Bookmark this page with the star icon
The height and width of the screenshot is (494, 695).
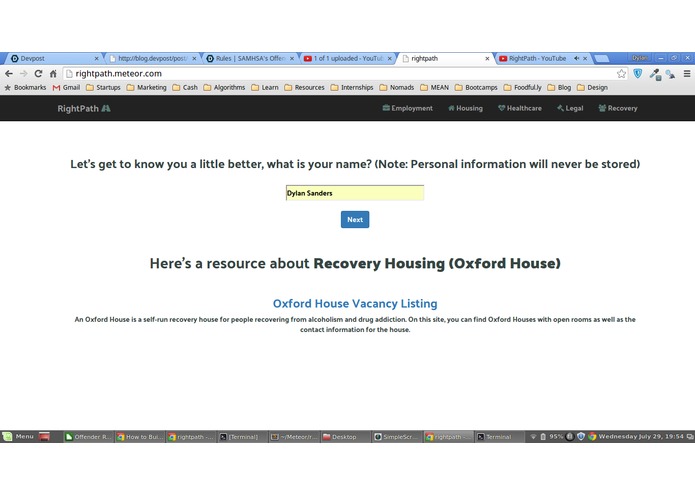[x=621, y=74]
